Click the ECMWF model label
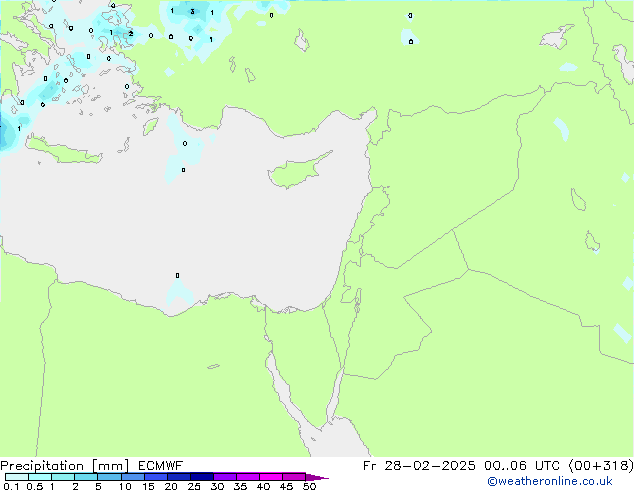Image resolution: width=634 pixels, height=490 pixels. tap(161, 466)
